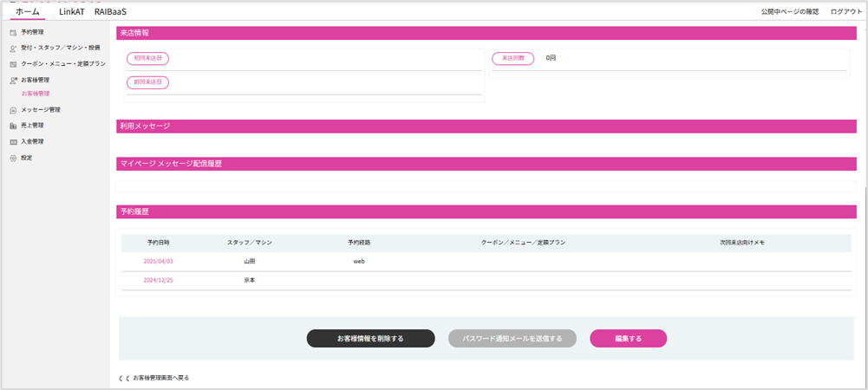The height and width of the screenshot is (390, 868).
Task: Select the お客様管理 sub-item in pink
Action: click(36, 94)
